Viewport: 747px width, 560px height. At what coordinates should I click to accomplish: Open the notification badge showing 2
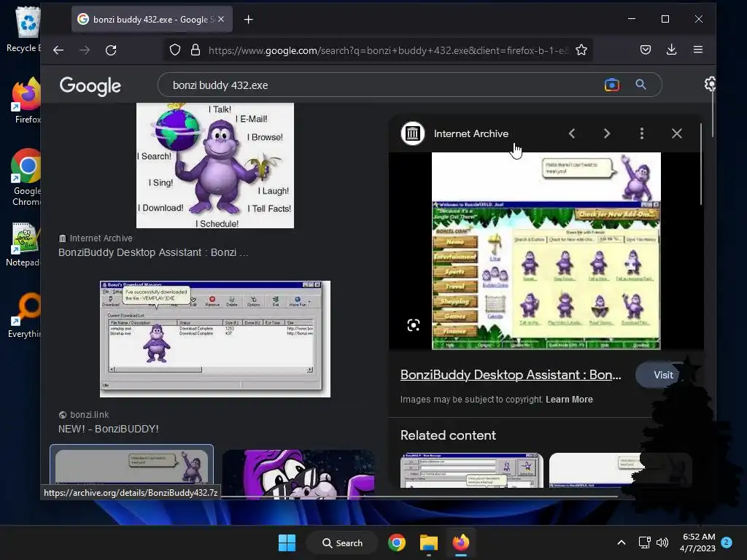(727, 542)
